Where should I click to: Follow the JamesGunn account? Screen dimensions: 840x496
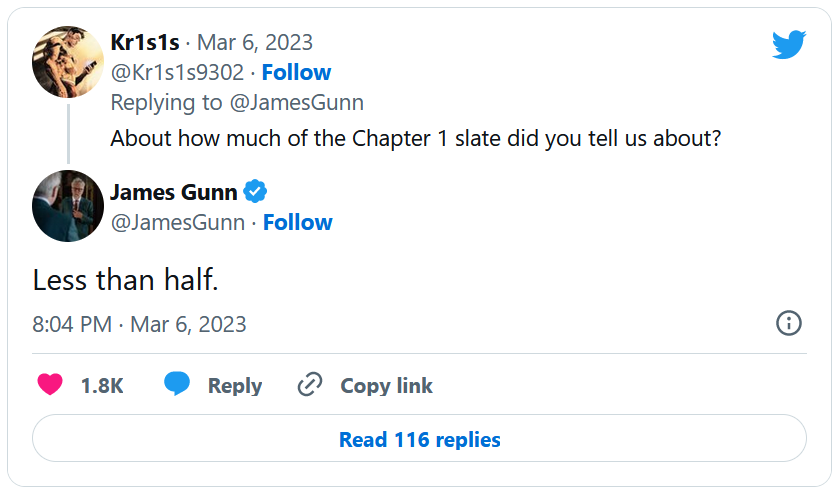[297, 222]
